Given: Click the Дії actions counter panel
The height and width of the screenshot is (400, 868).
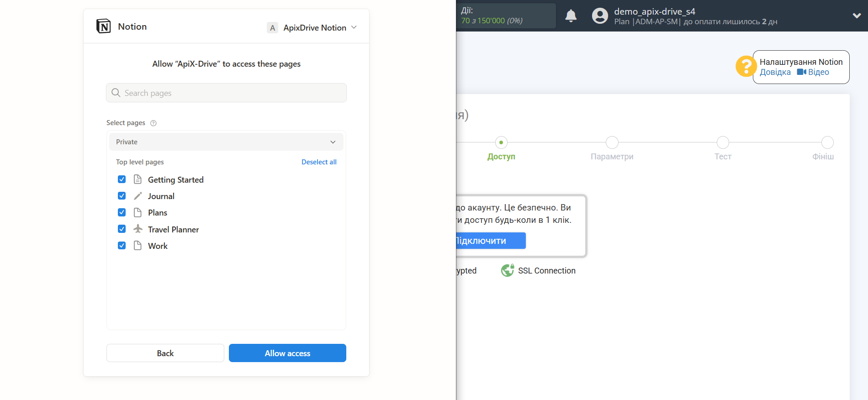Looking at the screenshot, I should (x=506, y=16).
